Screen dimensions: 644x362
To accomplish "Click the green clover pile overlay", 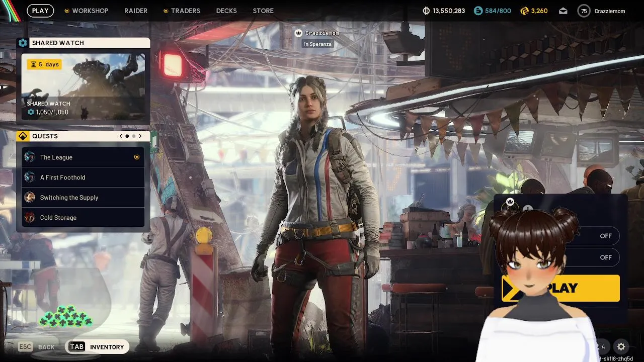I will (x=66, y=317).
